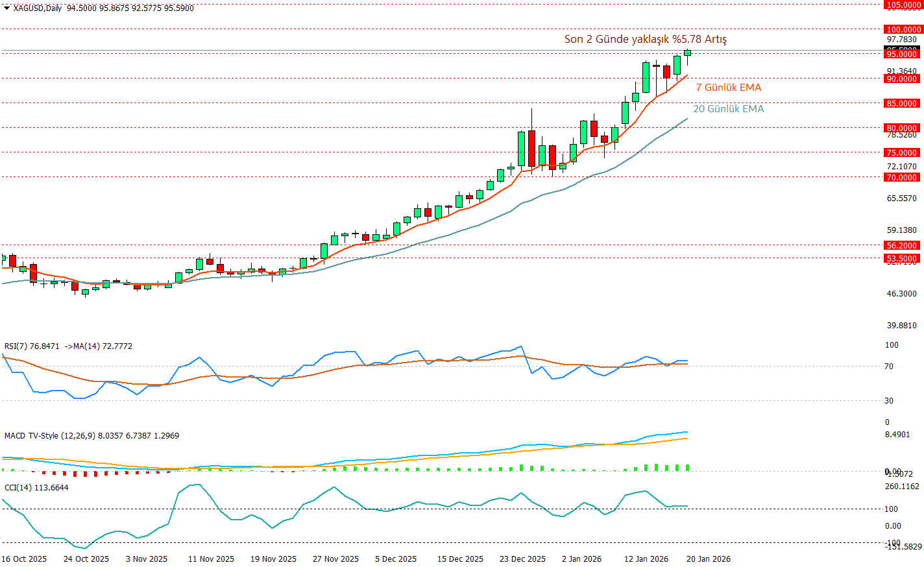This screenshot has height=567, width=924.
Task: Click the 5 Dec 2025 date on time axis
Action: (395, 559)
